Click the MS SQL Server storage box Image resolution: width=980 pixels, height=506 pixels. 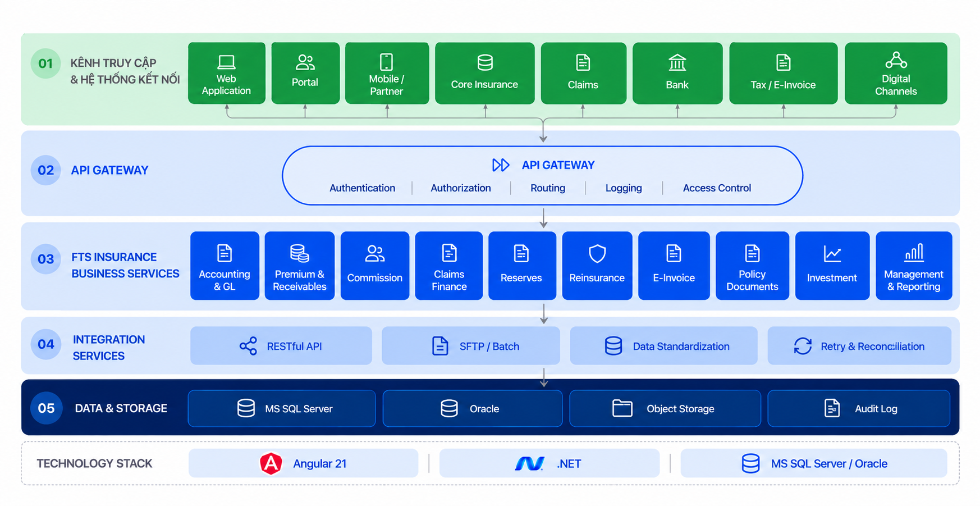click(x=282, y=408)
